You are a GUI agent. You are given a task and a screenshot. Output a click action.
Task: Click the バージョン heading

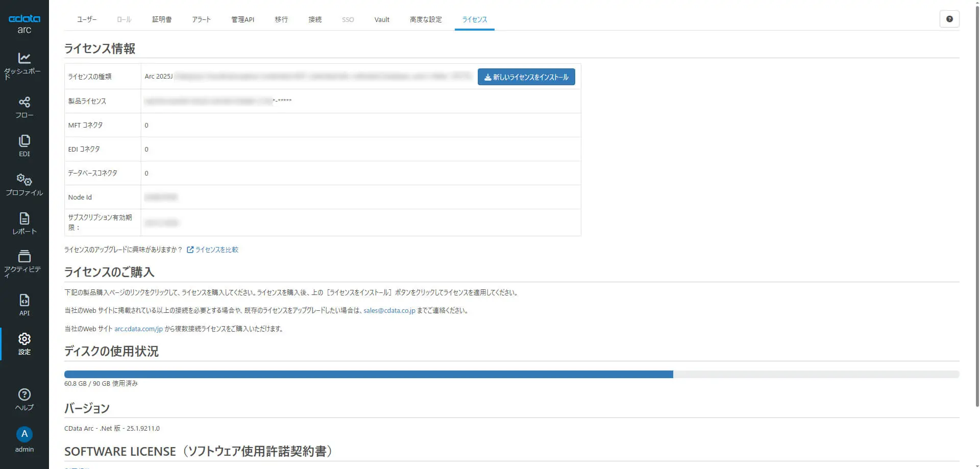pyautogui.click(x=87, y=408)
